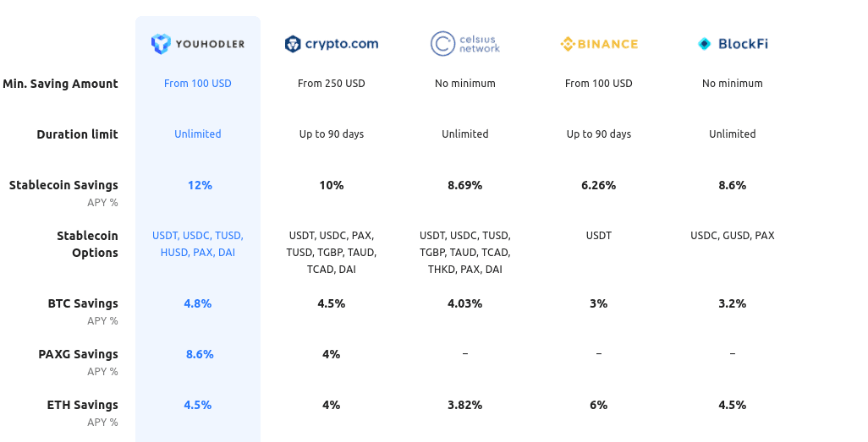
Task: Click crypto.com's 10% stablecoin rate
Action: tap(332, 185)
